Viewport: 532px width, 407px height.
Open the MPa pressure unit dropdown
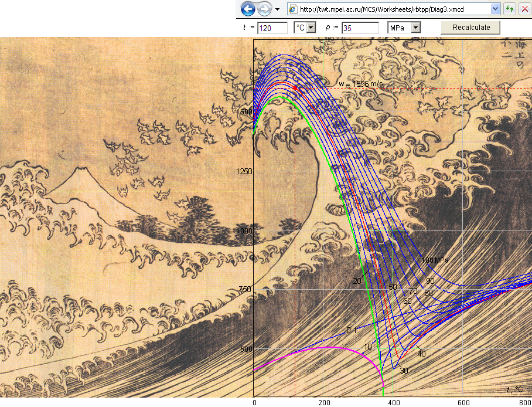416,28
